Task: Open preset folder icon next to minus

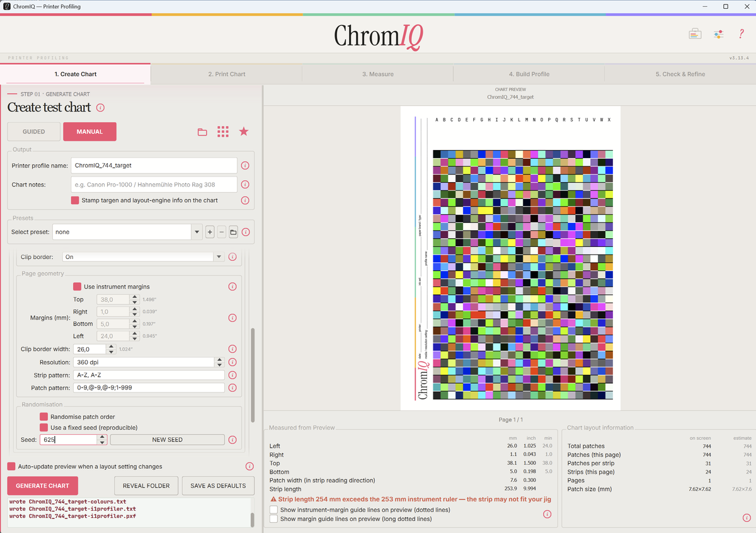Action: coord(233,232)
